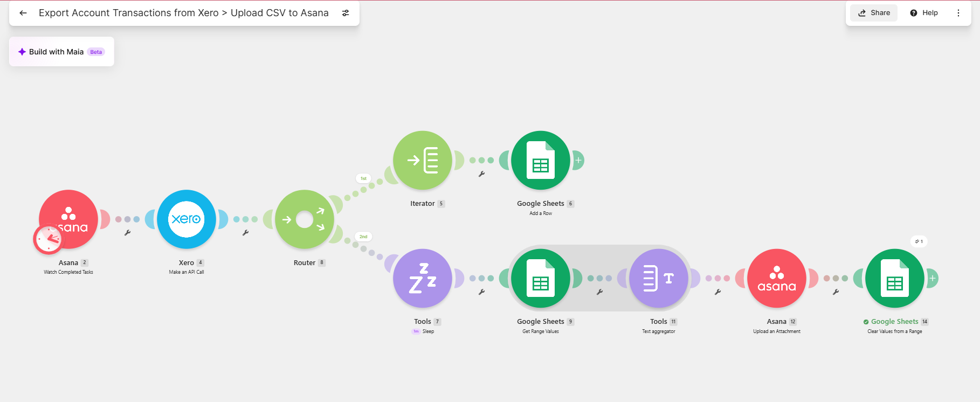Screen dimensions: 980x402
Task: Click the 'Get Range Values' label
Action: 541,331
